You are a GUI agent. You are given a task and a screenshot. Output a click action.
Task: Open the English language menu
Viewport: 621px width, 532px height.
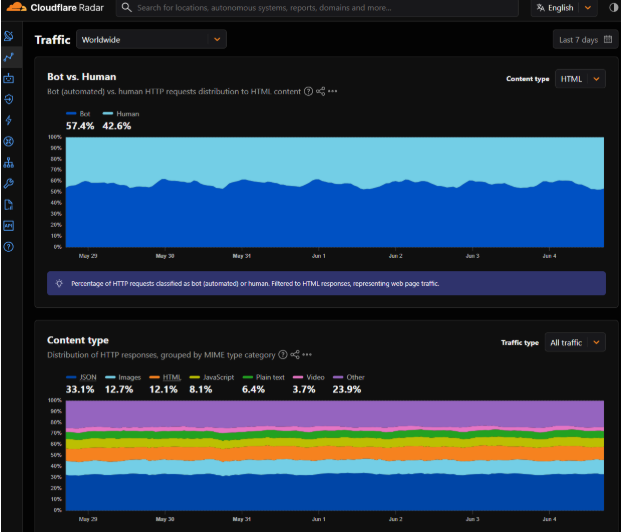coord(564,8)
